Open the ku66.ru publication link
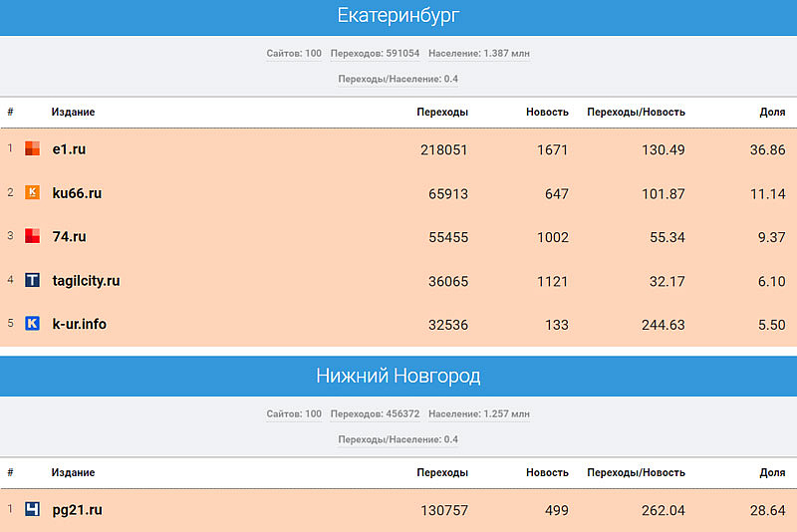This screenshot has height=532, width=797. click(77, 193)
